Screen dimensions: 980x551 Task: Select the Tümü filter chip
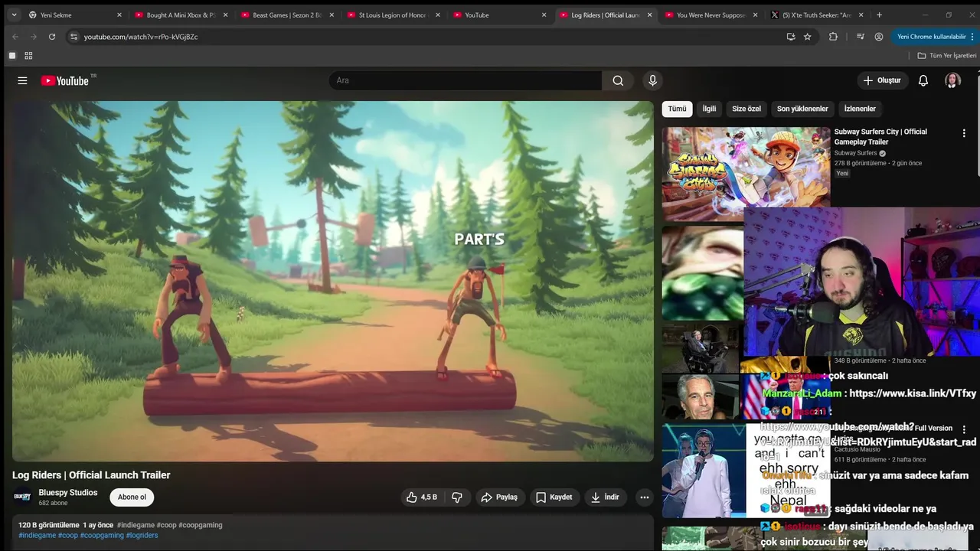pos(677,109)
